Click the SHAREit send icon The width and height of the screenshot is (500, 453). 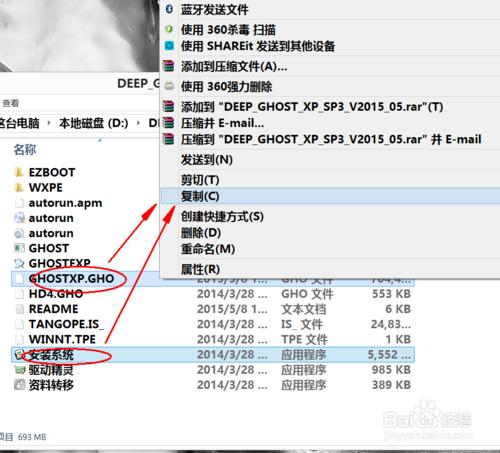(169, 46)
